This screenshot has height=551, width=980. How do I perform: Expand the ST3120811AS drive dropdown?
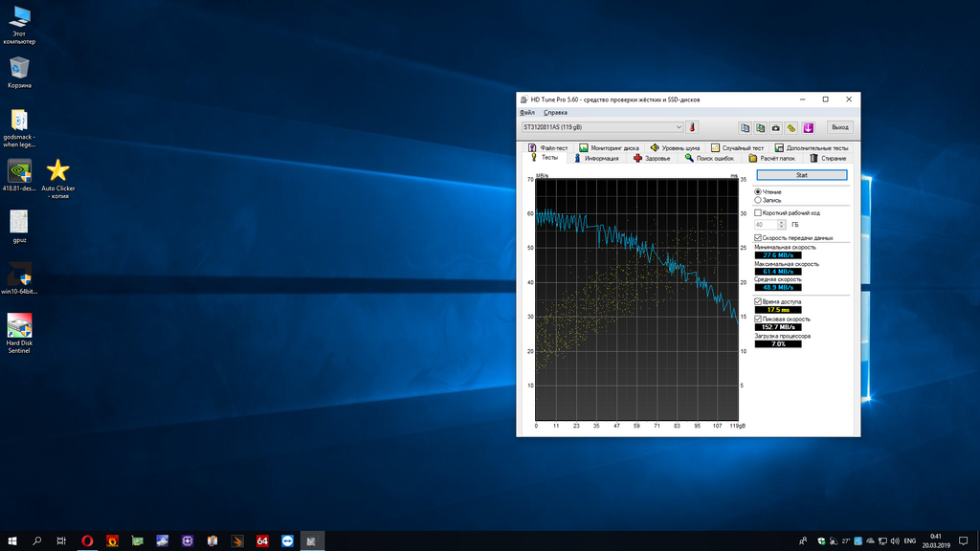[679, 127]
